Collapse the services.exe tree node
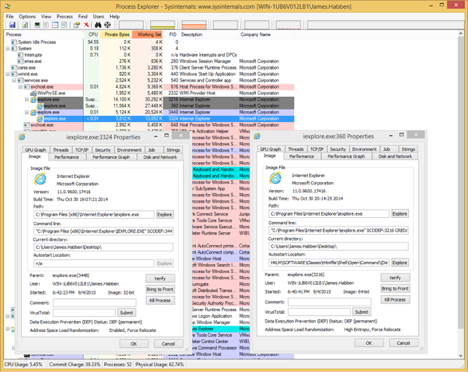The height and width of the screenshot is (372, 468). point(14,80)
